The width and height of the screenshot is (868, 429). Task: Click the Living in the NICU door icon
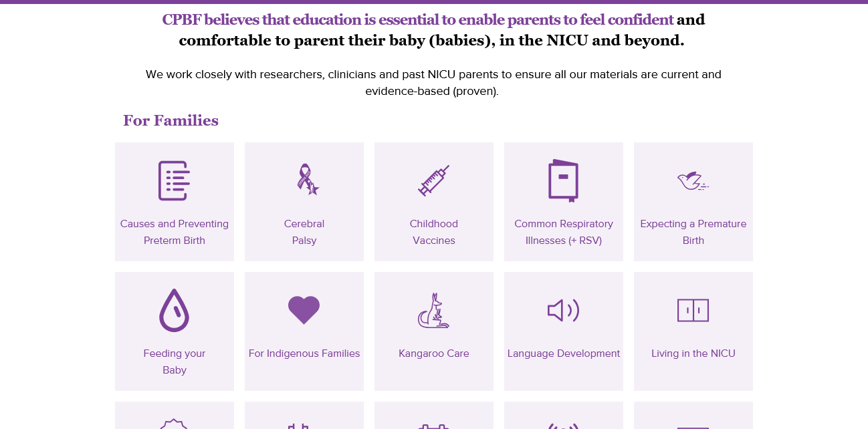pyautogui.click(x=693, y=310)
